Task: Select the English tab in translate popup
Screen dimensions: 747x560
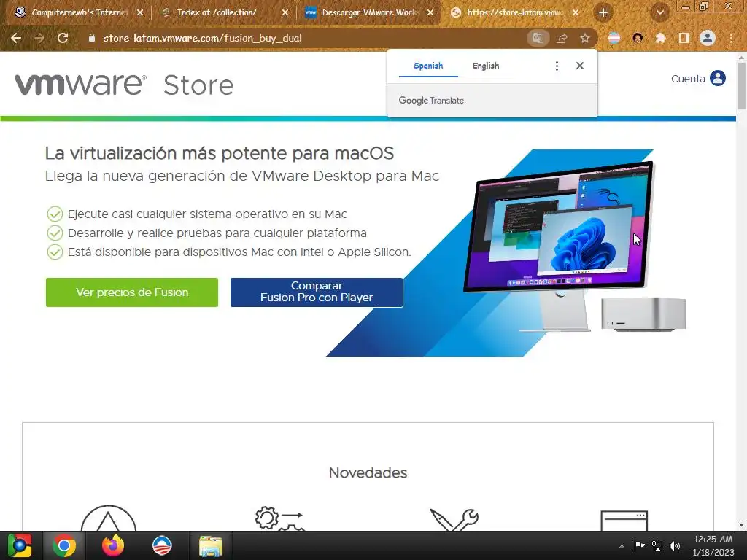Action: tap(486, 66)
